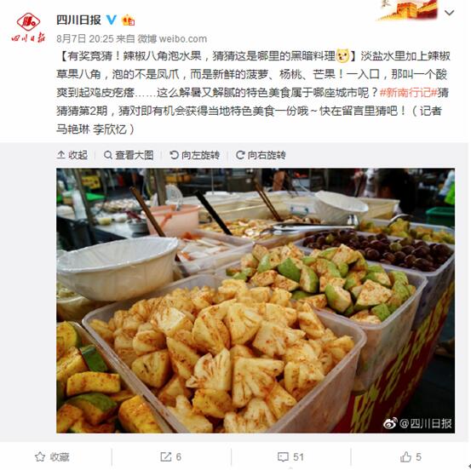Open the 四川日报 profile avatar
The height and width of the screenshot is (476, 471).
pos(28,27)
